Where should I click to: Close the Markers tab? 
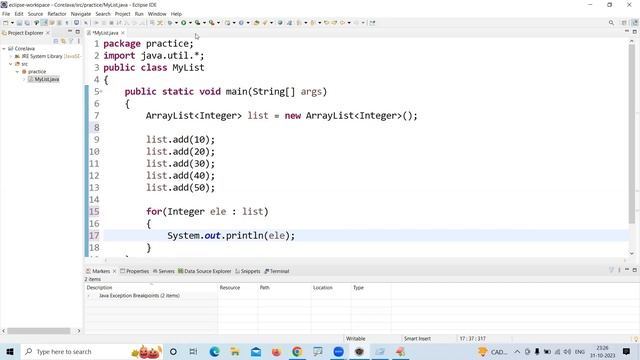click(x=114, y=271)
